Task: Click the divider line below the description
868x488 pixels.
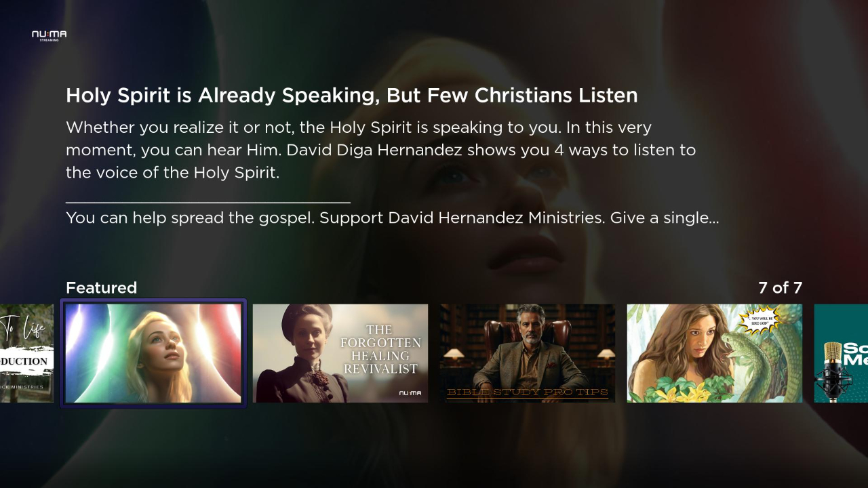Action: click(x=208, y=202)
